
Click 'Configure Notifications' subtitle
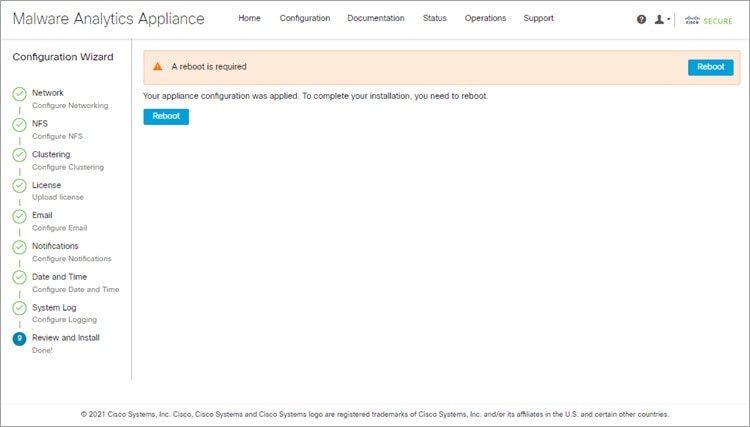pos(72,259)
